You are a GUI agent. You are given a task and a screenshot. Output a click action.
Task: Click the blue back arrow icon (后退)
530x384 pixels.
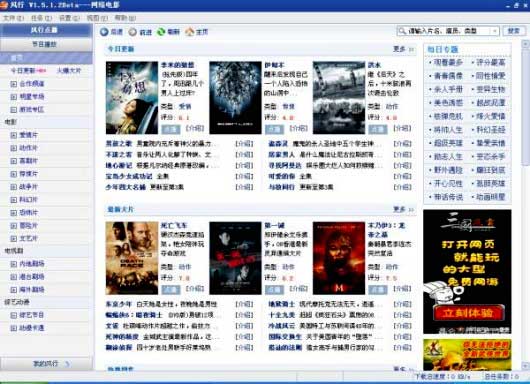[x=104, y=32]
